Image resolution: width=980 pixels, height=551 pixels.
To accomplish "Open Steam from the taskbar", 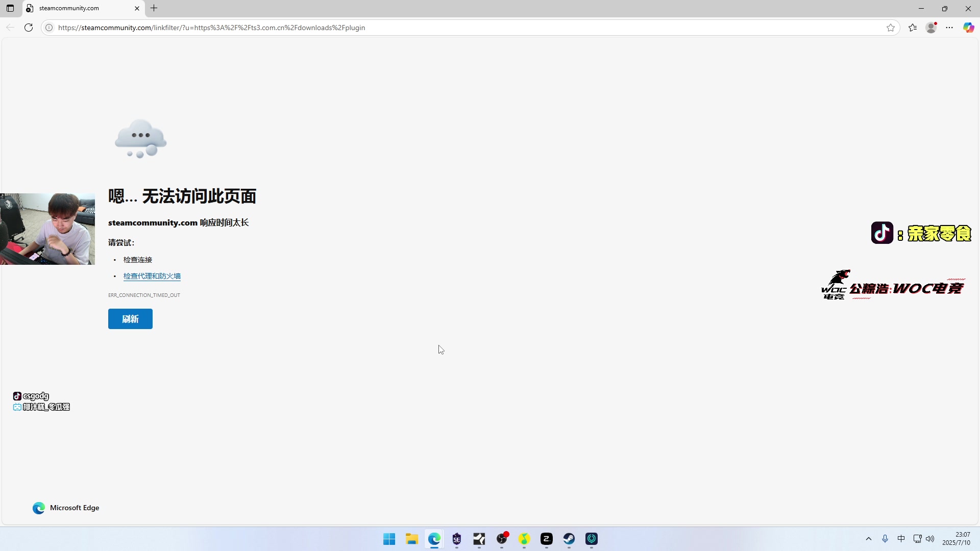I will 569,539.
